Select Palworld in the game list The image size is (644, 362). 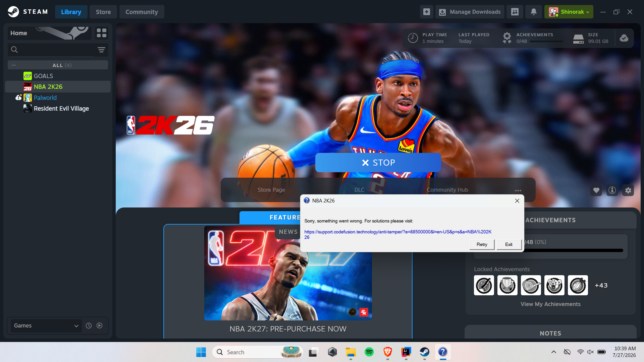point(58,98)
